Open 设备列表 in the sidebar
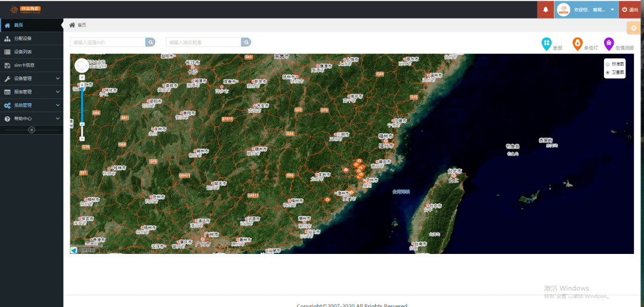644x307 pixels. (x=23, y=52)
